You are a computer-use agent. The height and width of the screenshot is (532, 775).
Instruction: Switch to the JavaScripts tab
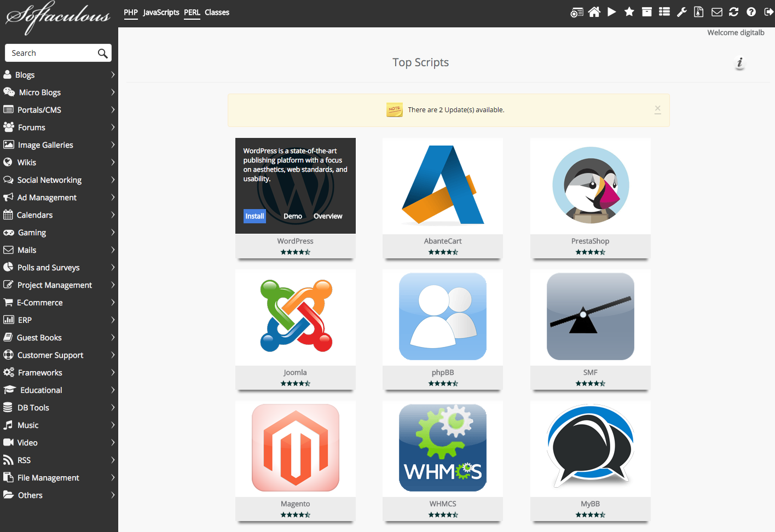click(161, 13)
